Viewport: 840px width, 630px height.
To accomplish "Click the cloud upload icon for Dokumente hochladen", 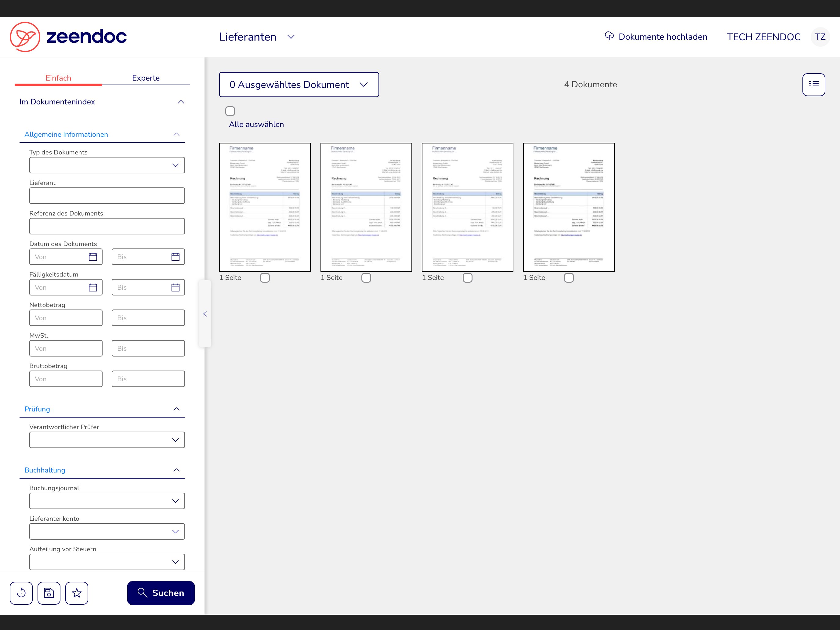I will point(609,36).
